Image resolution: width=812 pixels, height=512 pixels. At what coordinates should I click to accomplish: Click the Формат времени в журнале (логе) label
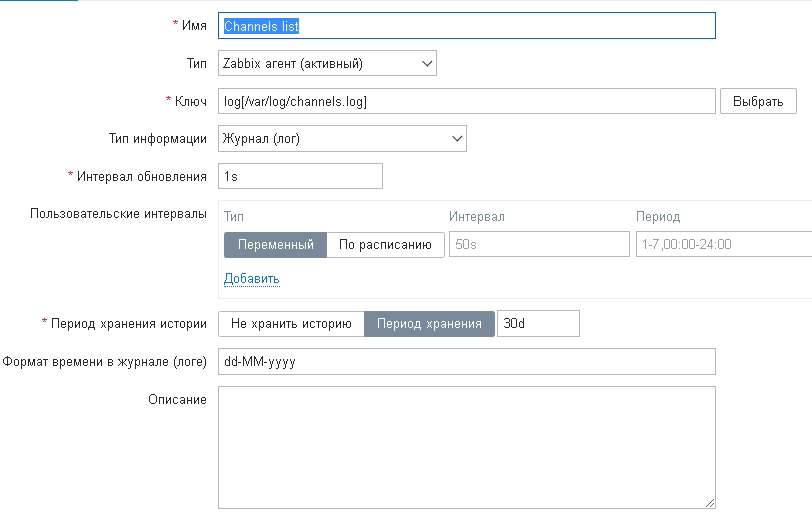(104, 361)
